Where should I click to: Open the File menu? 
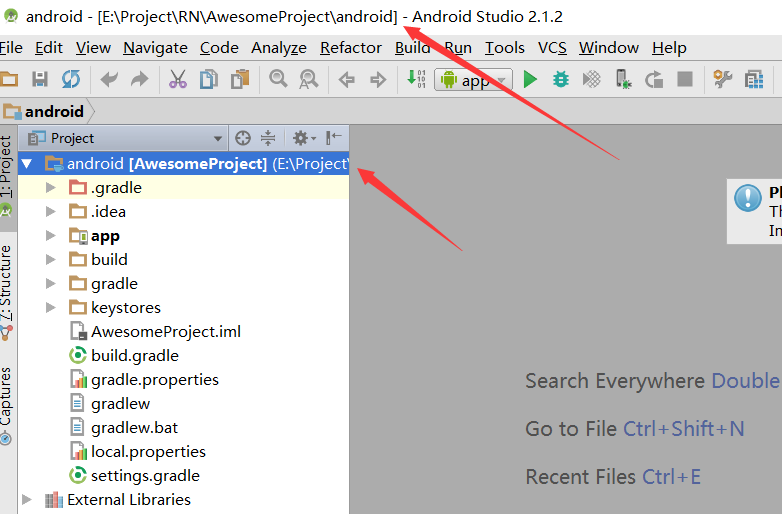[11, 48]
